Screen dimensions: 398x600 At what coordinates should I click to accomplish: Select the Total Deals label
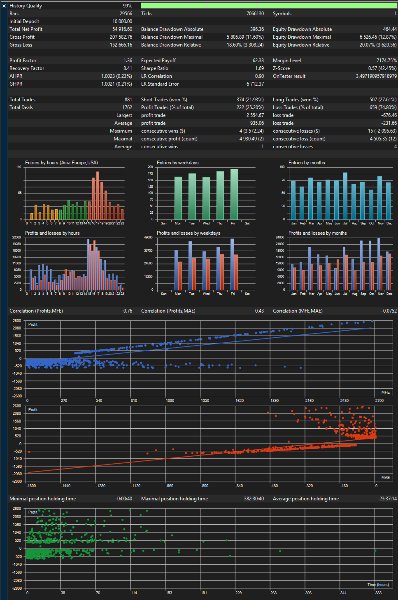tap(21, 107)
